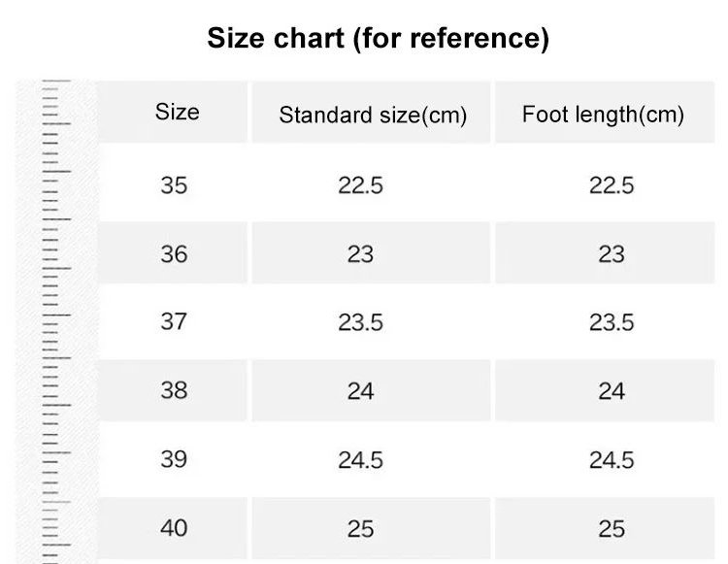Select the 23 foot length value

coord(612,254)
